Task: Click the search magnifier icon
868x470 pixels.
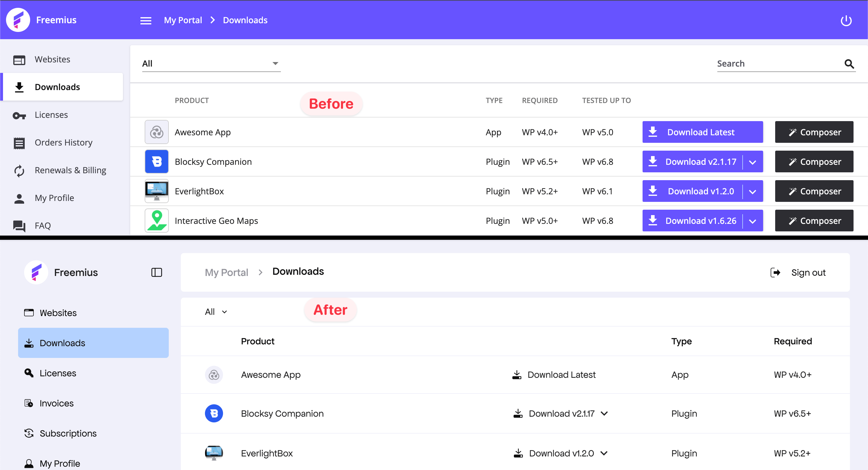Action: coord(849,64)
